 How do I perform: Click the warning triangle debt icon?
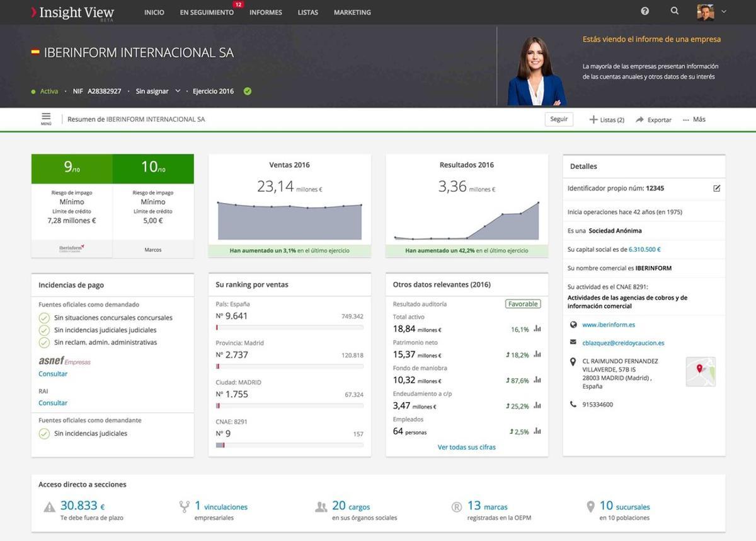(50, 507)
